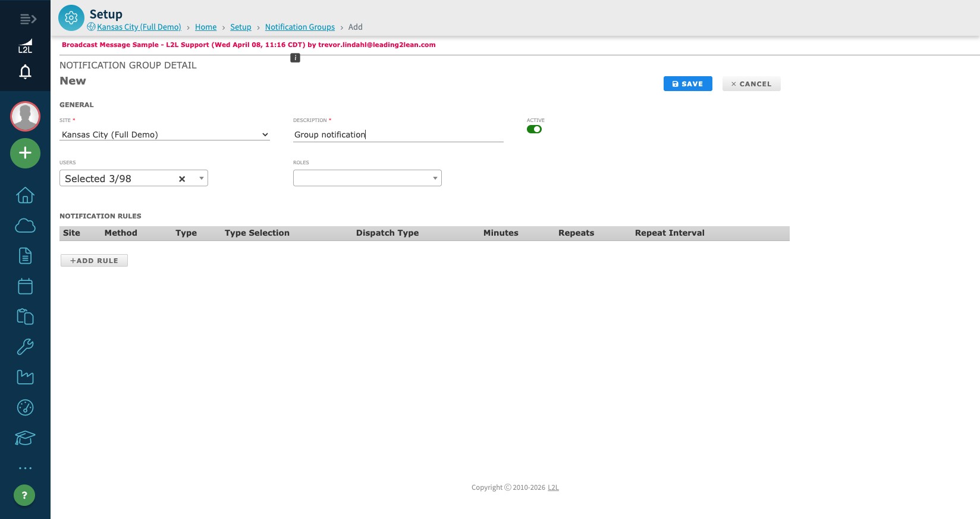This screenshot has height=519, width=980.
Task: Click the broadcast message sample text
Action: (249, 45)
